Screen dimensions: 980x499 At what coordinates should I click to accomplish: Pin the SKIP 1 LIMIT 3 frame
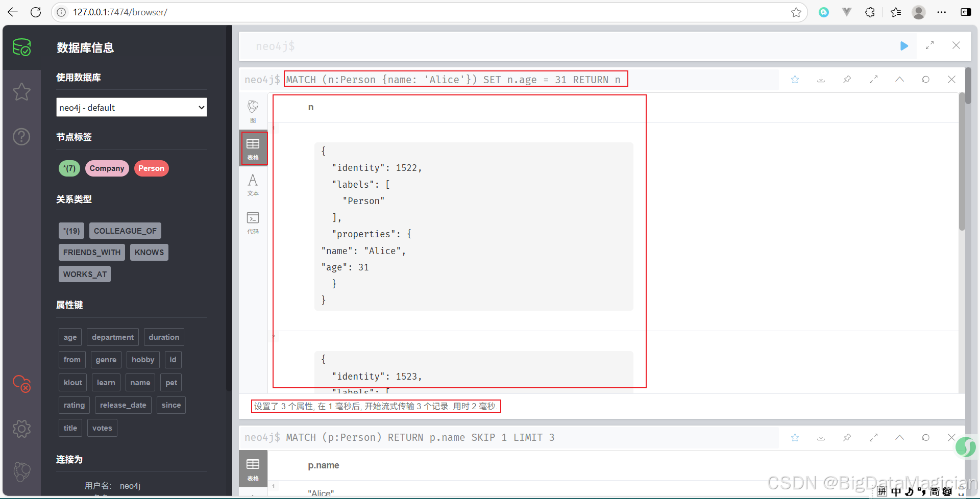pyautogui.click(x=847, y=438)
